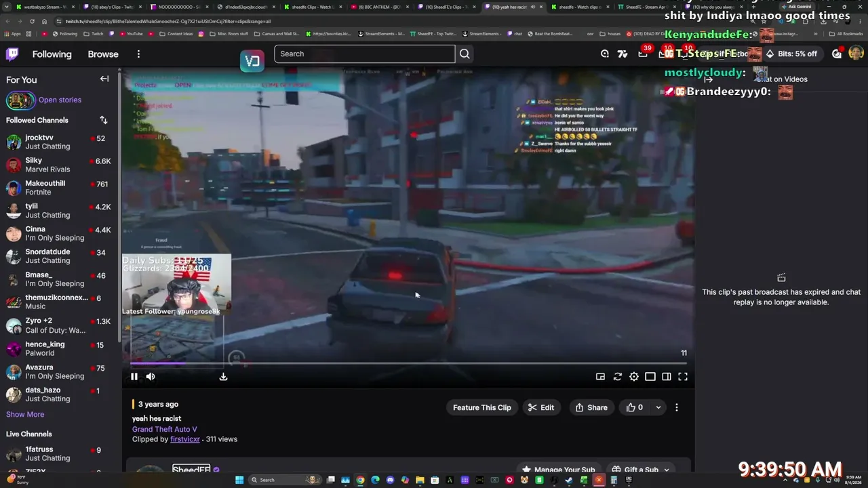868x488 pixels.
Task: Open the Zyro +2 channel entry
Action: (x=58, y=325)
